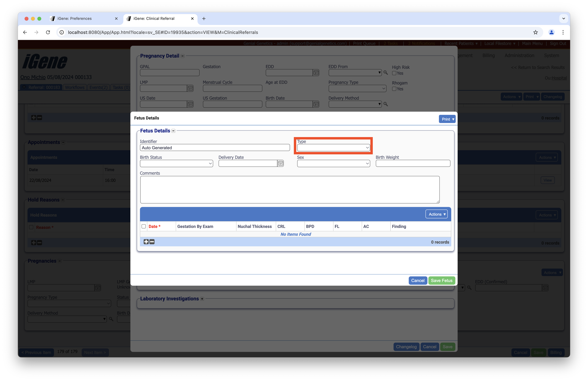588x381 pixels.
Task: Click the Delivery Method search magnifier icon
Action: coord(385,104)
